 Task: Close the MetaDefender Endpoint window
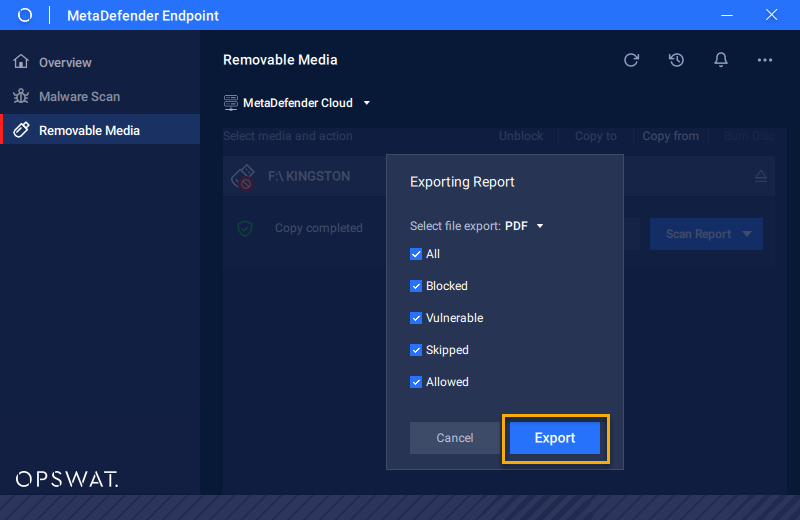pos(771,15)
